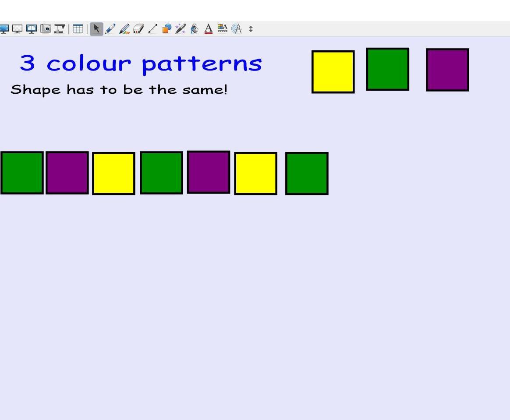Activate the Eraser tool
Viewport: 510px width, 420px height.
(x=138, y=29)
